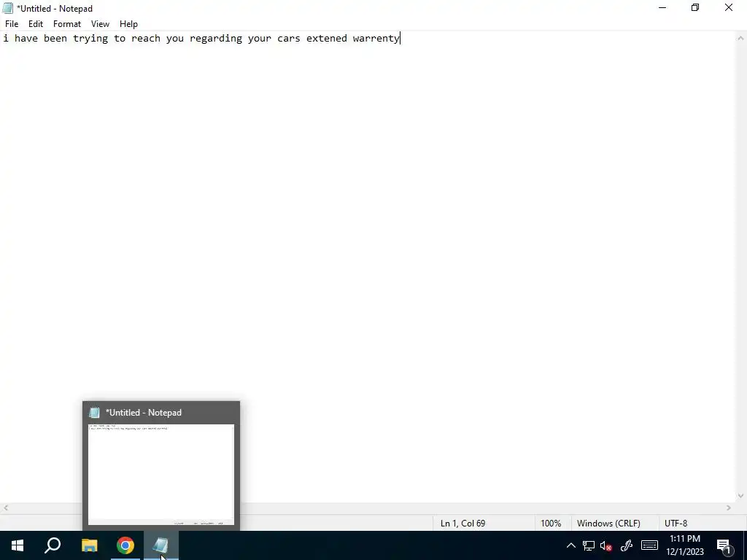
Task: Open Google Chrome from taskbar
Action: 125,545
